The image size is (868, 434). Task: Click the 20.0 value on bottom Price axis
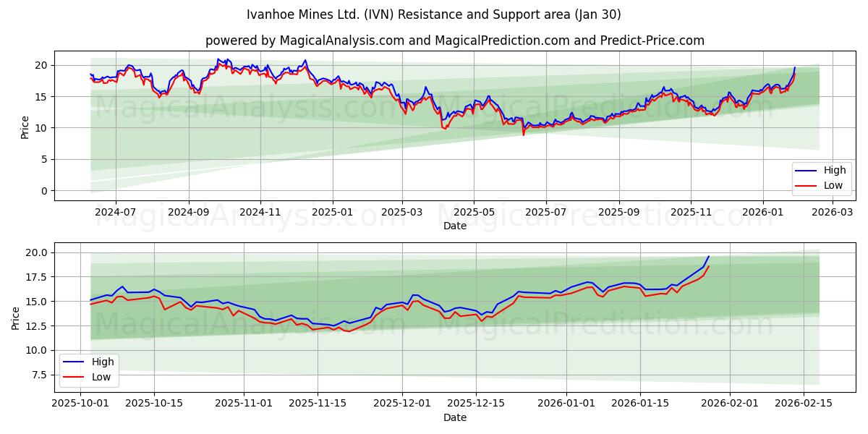tap(37, 251)
